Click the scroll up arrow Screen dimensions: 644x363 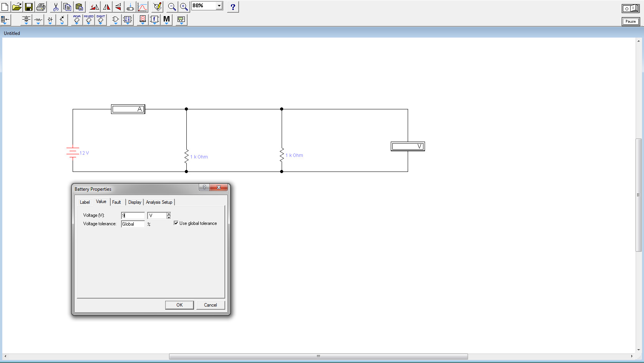(638, 41)
